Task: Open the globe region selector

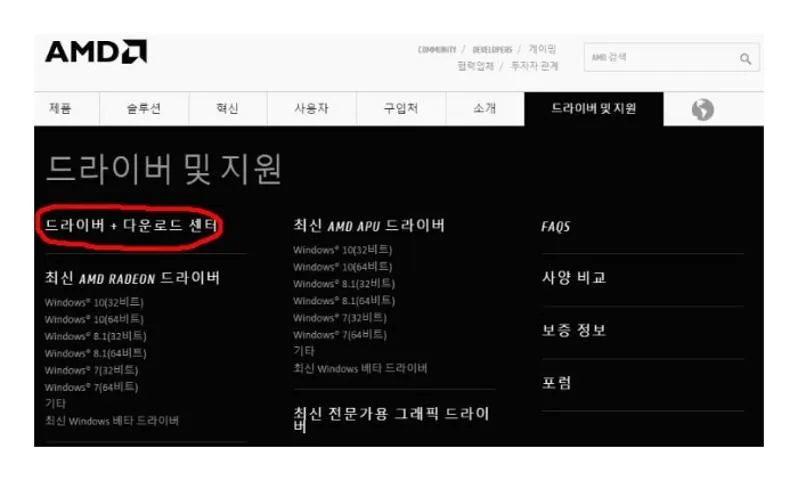Action: coord(702,109)
